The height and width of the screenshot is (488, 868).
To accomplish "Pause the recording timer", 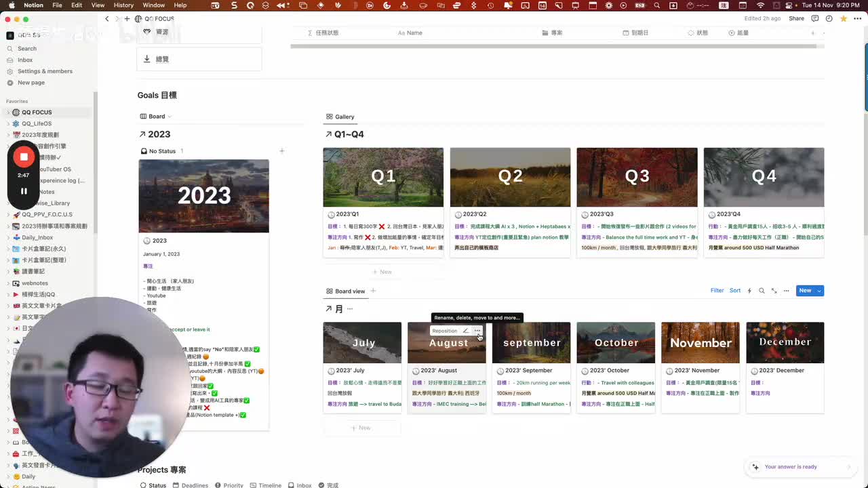I will click(24, 191).
